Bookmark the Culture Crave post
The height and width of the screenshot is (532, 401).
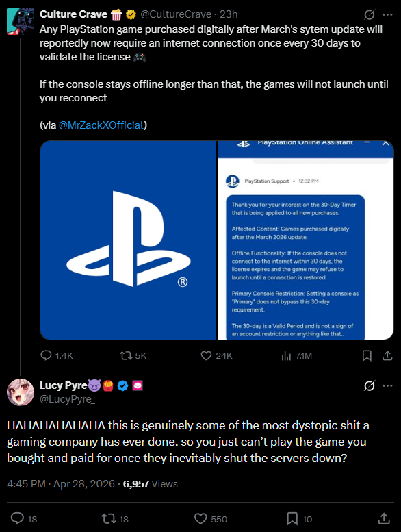[x=367, y=355]
